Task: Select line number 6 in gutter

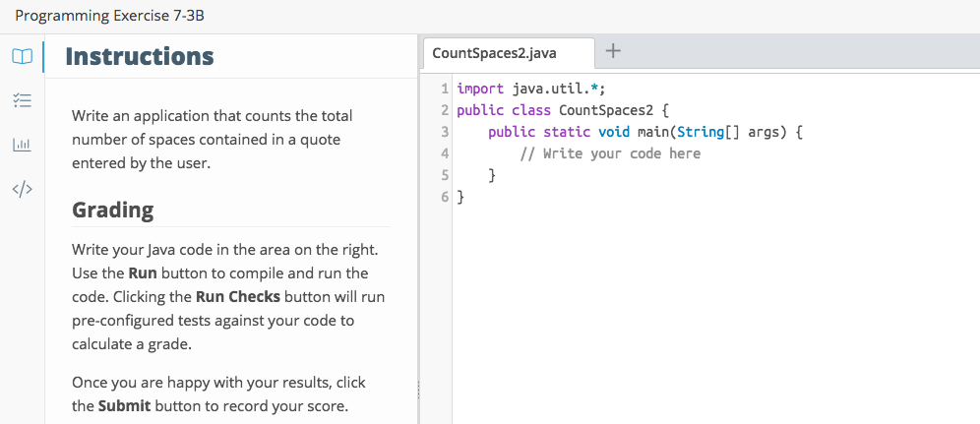Action: point(445,198)
